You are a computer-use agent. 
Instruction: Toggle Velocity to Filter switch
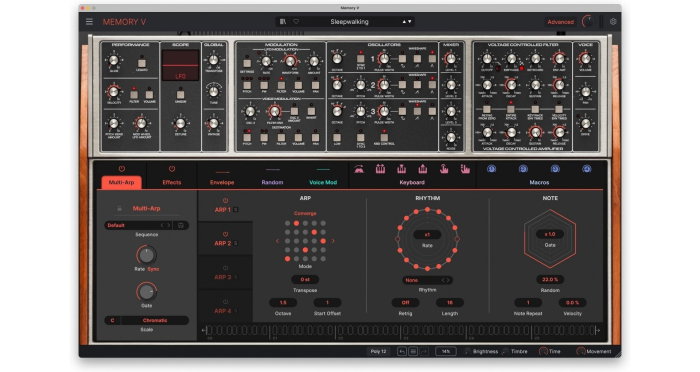pyautogui.click(x=134, y=94)
